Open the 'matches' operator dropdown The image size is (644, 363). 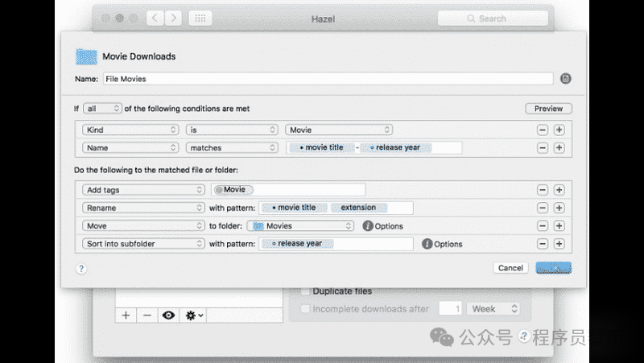click(232, 148)
